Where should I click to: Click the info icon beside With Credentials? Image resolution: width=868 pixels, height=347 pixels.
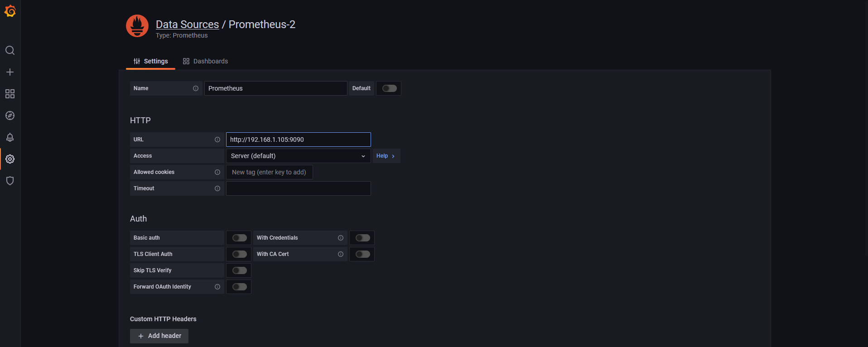341,238
